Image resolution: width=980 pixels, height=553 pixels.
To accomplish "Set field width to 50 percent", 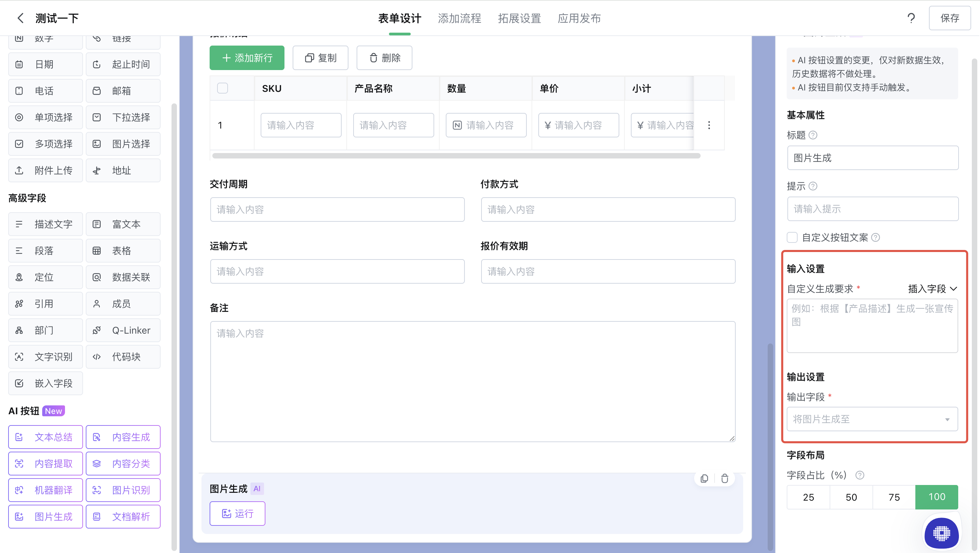I will coord(851,497).
